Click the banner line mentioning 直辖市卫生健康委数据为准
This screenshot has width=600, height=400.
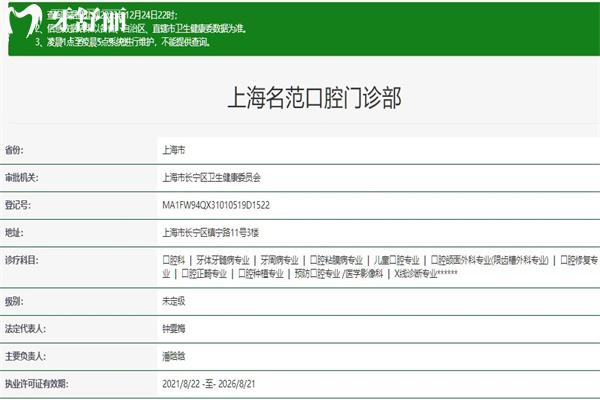(142, 29)
